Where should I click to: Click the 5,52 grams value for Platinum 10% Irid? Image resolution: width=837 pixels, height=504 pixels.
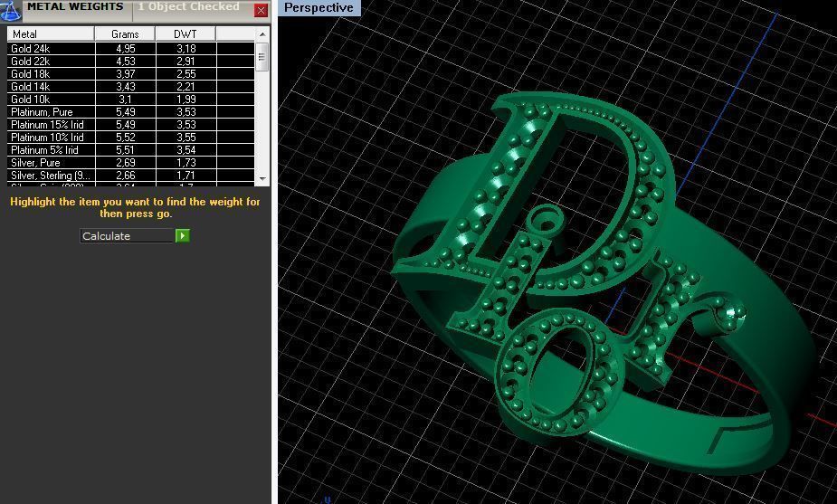[126, 138]
